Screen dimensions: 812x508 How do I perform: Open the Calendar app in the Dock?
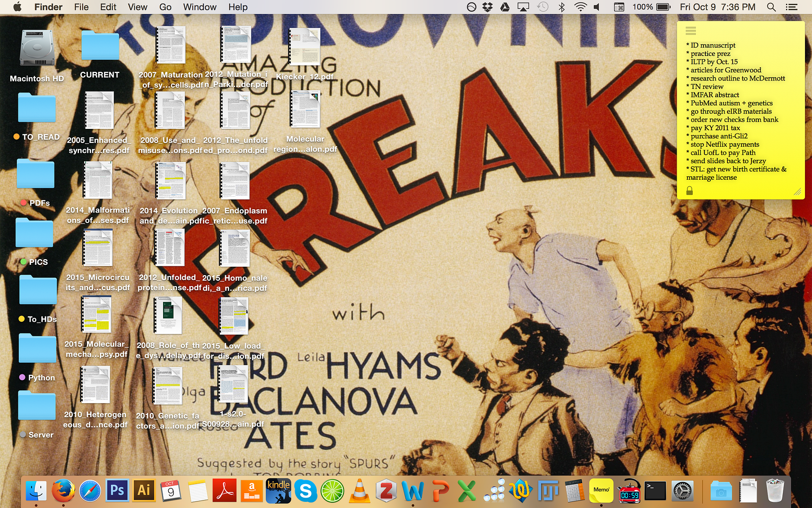171,491
